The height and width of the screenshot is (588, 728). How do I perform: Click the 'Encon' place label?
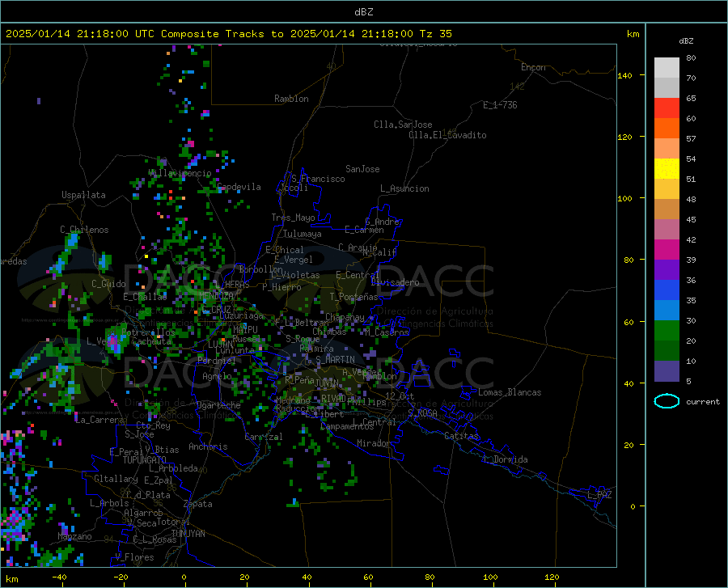(533, 67)
